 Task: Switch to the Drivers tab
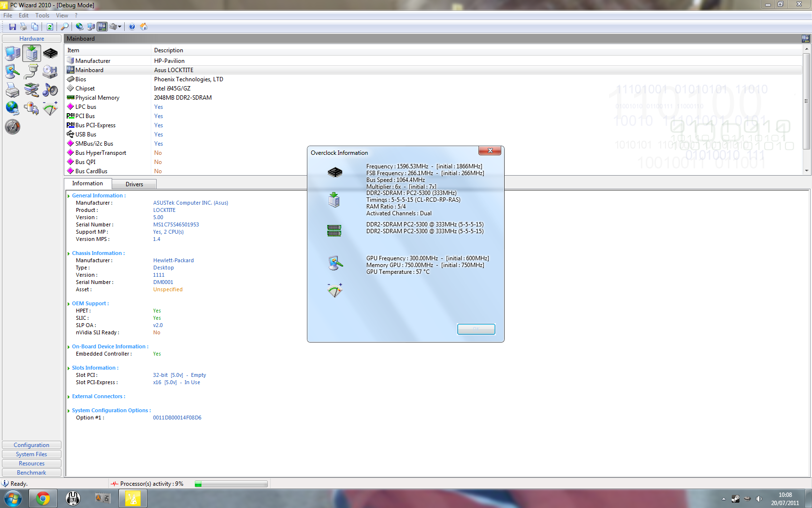(134, 184)
